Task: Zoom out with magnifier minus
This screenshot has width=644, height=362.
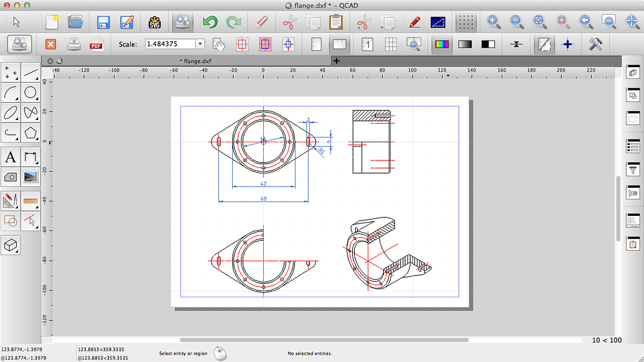Action: click(516, 22)
